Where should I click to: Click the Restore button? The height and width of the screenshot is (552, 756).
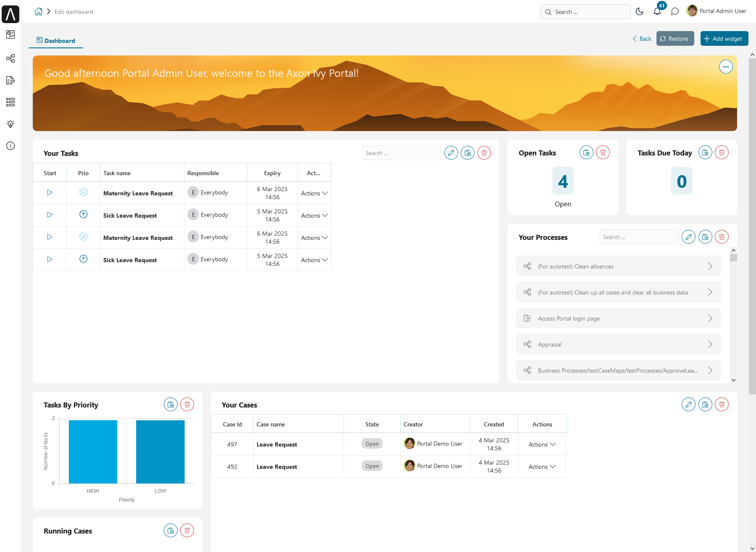tap(675, 39)
